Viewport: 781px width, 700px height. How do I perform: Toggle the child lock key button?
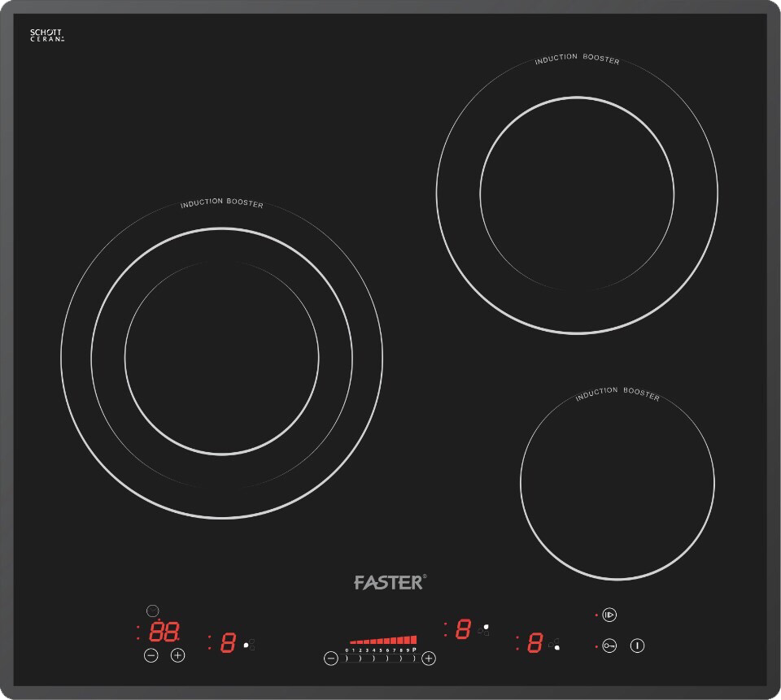click(x=610, y=646)
